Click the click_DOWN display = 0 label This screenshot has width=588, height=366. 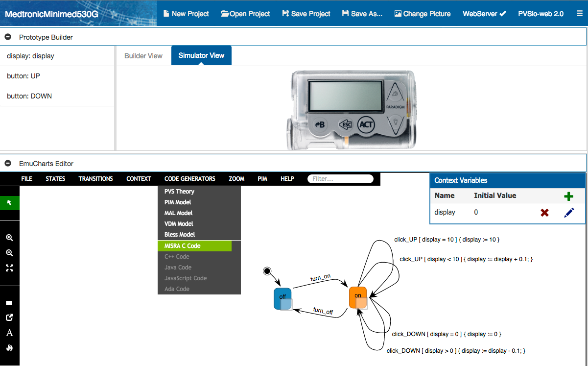[x=447, y=334]
